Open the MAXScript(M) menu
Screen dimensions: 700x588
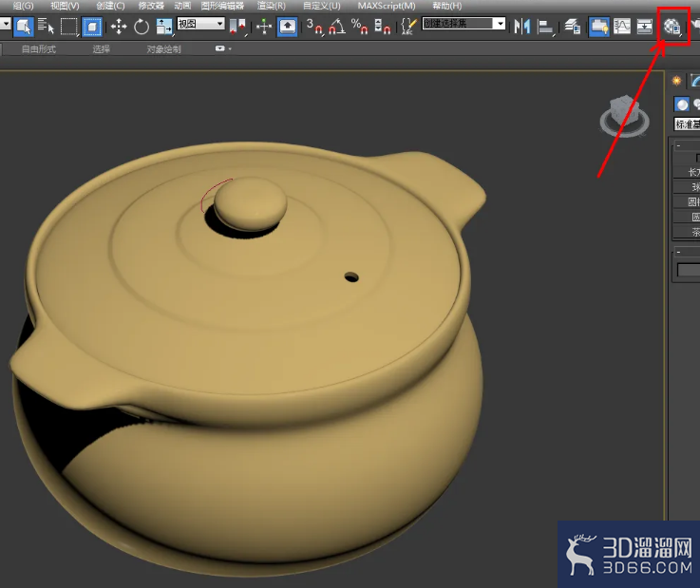pos(387,6)
